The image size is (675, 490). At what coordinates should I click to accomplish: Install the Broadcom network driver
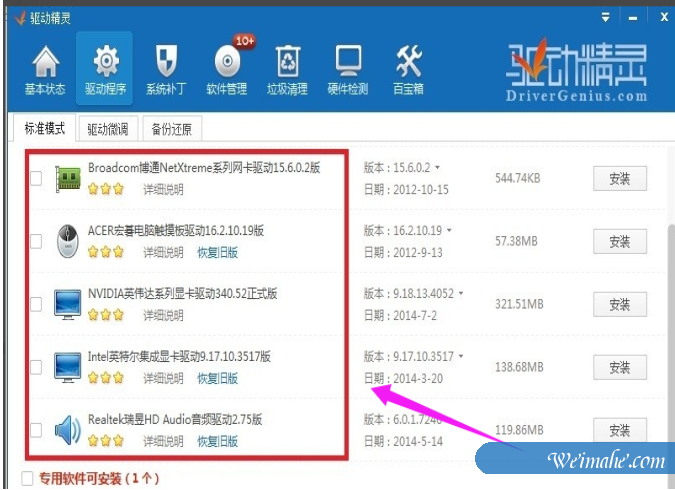[620, 178]
